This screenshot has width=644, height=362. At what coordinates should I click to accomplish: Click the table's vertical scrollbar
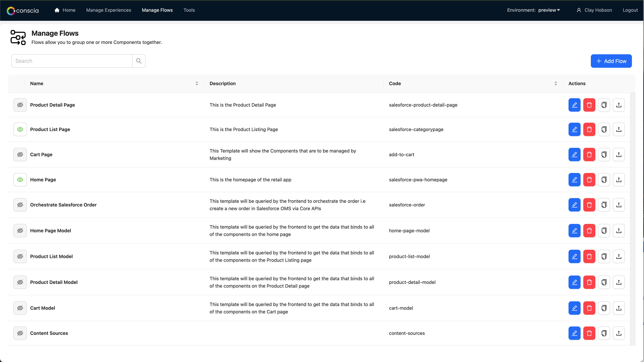coord(632,219)
